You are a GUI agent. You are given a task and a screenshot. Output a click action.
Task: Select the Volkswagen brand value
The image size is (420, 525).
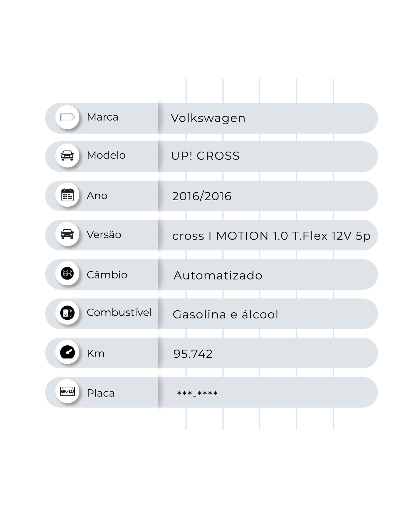click(x=208, y=118)
